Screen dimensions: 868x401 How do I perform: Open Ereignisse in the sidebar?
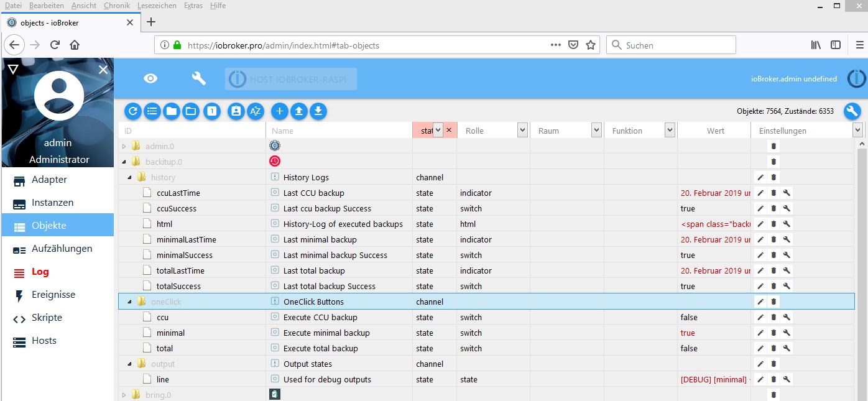[57, 295]
